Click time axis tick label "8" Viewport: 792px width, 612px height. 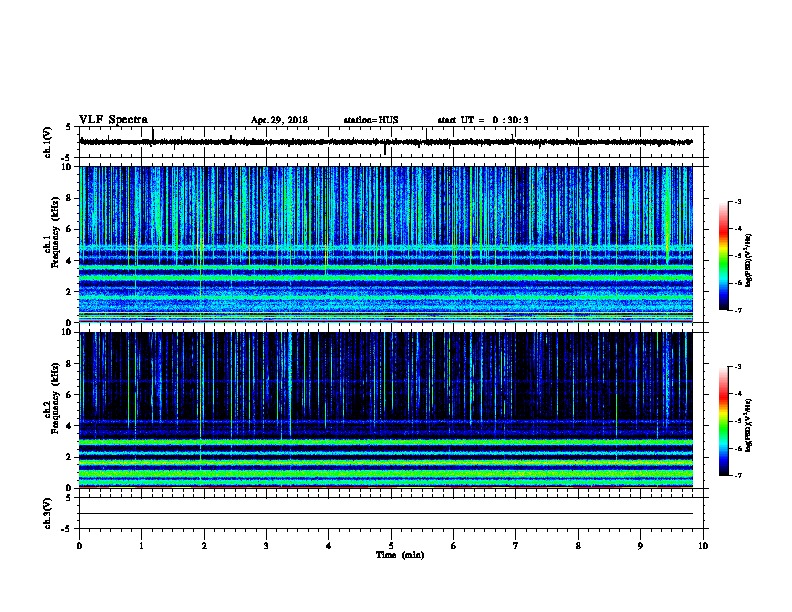coord(578,546)
